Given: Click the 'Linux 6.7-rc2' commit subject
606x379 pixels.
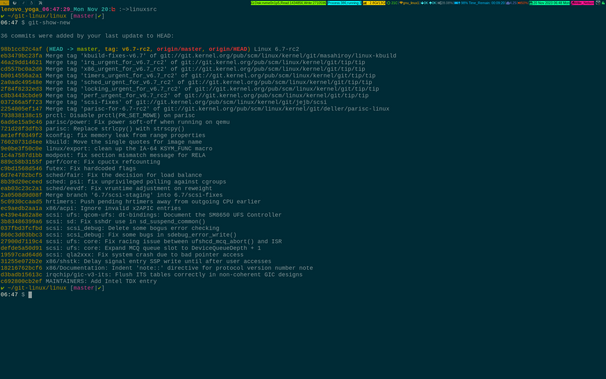Looking at the screenshot, I should [276, 49].
